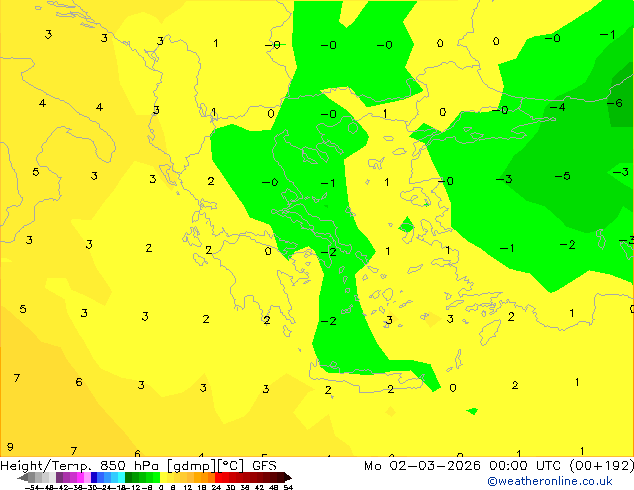Image resolution: width=634 pixels, height=490 pixels.
Task: Click the '(00+192)' forecast hour text
Action: [x=602, y=466]
